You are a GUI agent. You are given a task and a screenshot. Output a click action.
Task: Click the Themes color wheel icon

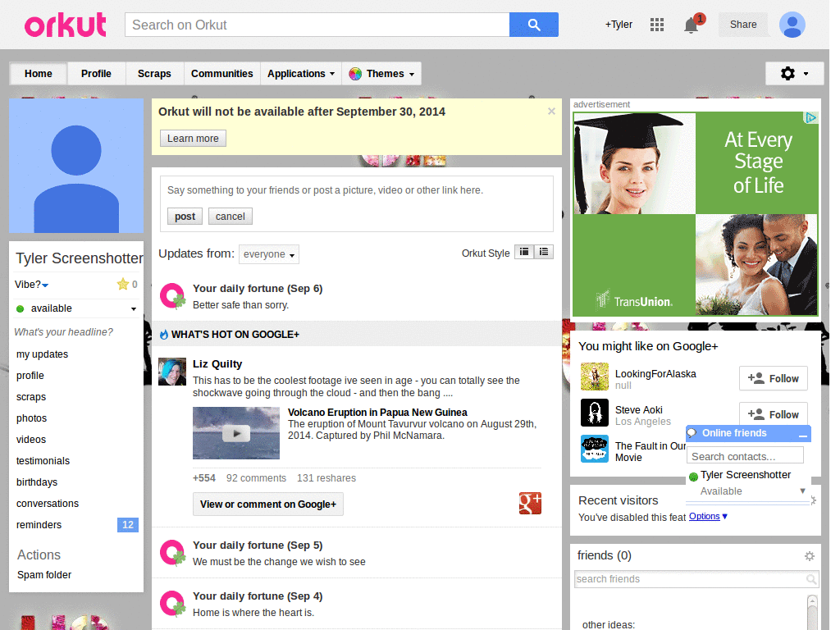pyautogui.click(x=354, y=74)
